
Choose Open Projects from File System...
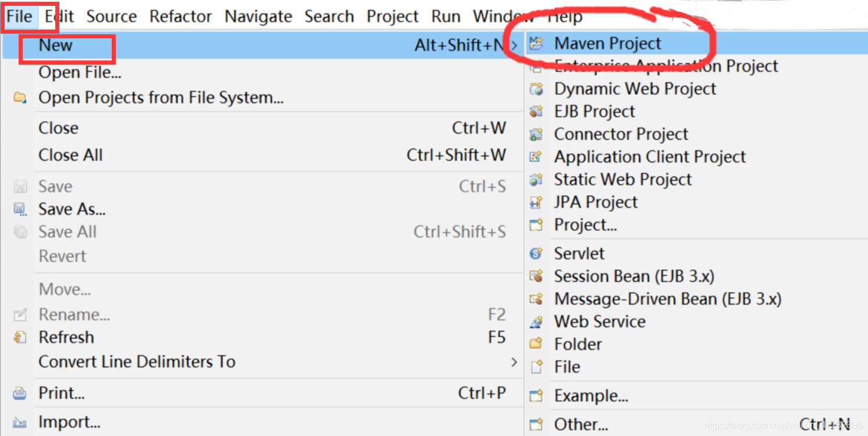[x=161, y=98]
